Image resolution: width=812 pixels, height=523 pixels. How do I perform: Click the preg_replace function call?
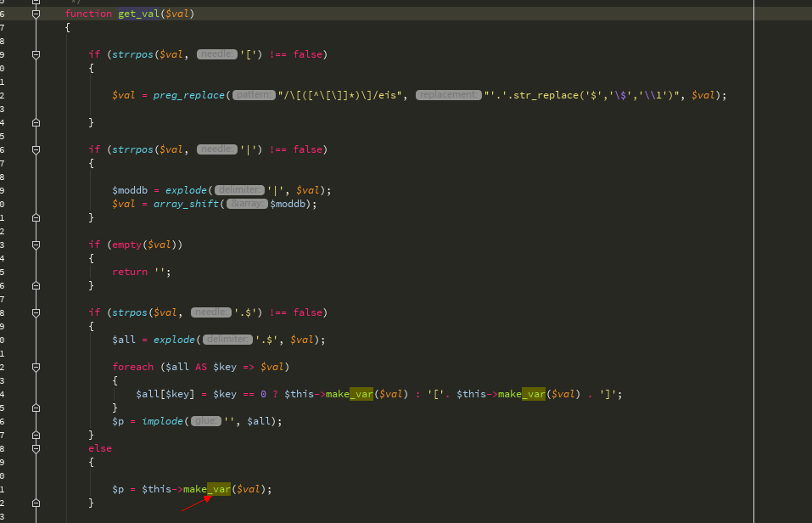188,95
